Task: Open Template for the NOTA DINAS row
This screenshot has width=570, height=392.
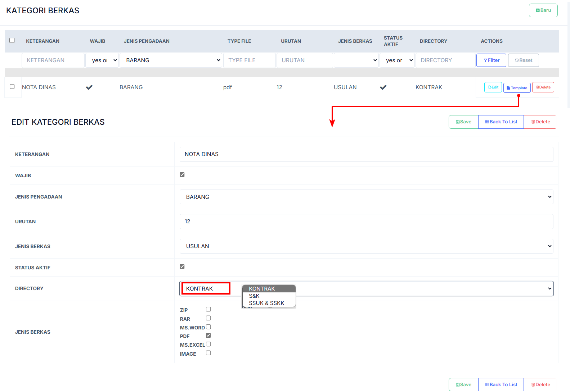Action: coord(517,88)
